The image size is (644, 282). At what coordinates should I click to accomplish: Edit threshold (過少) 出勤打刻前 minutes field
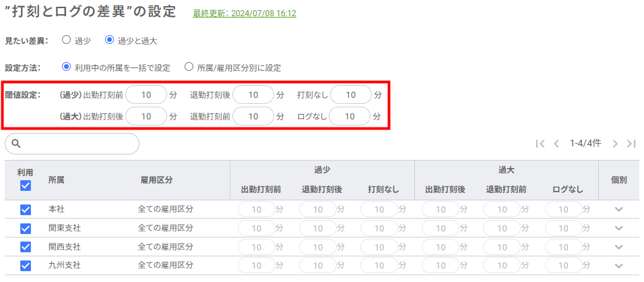(146, 95)
